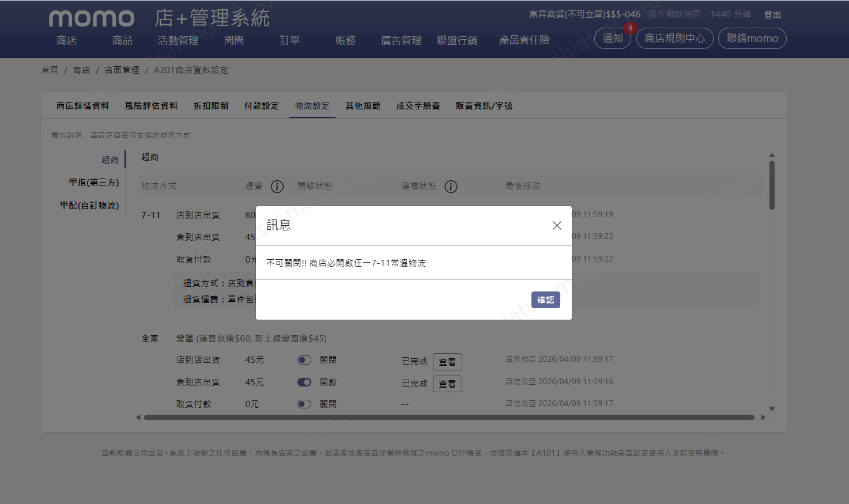Switch to 付款設定 tab
This screenshot has height=504, width=849.
click(x=262, y=106)
